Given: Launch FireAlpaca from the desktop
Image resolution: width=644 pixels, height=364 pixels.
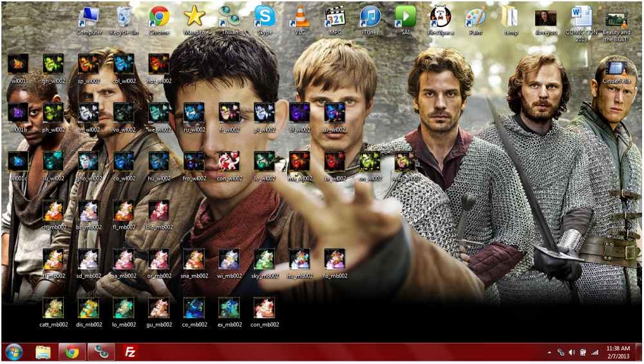Looking at the screenshot, I should coord(440,21).
